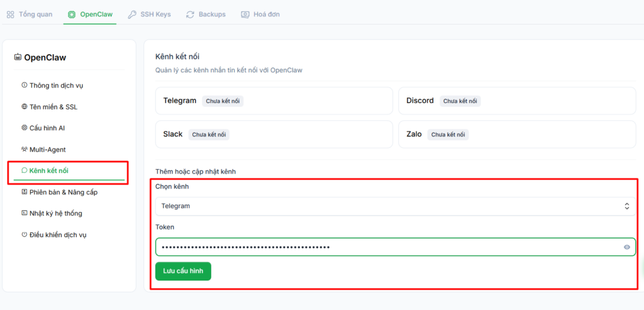Screen dimensions: 644x310
Task: Click the people icon of Multi-Agent
Action: coord(25,149)
